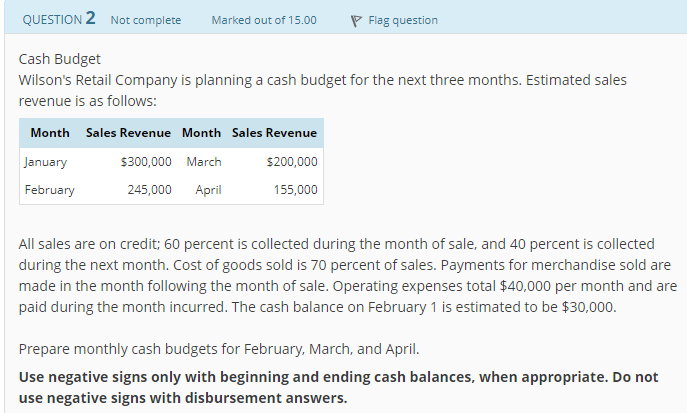Click the 155,000 sales revenue cell
Screen dimensions: 687x413
point(295,190)
